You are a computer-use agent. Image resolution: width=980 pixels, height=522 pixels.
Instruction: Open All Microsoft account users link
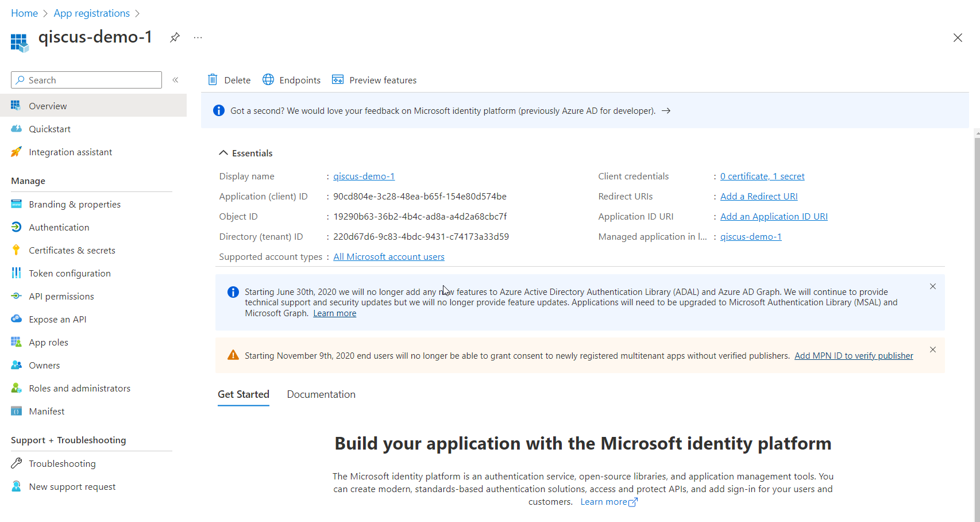click(389, 256)
